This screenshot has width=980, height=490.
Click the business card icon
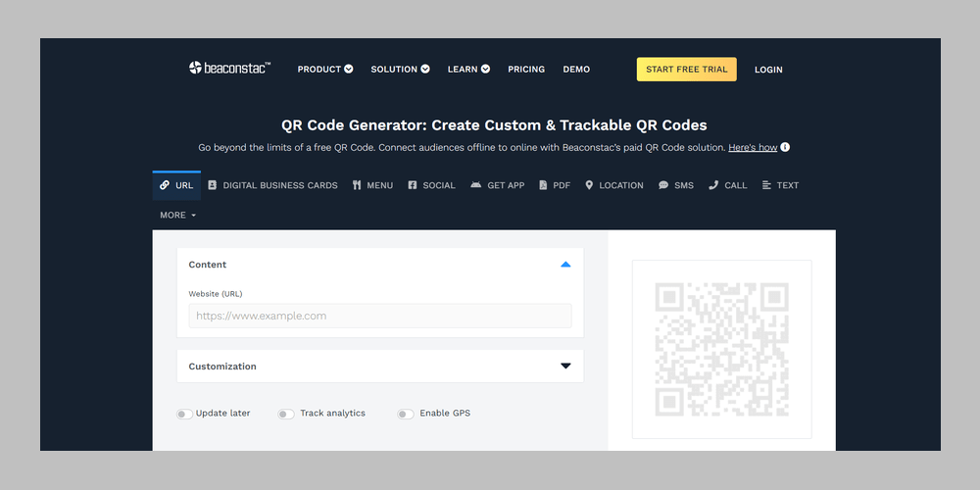(x=213, y=185)
